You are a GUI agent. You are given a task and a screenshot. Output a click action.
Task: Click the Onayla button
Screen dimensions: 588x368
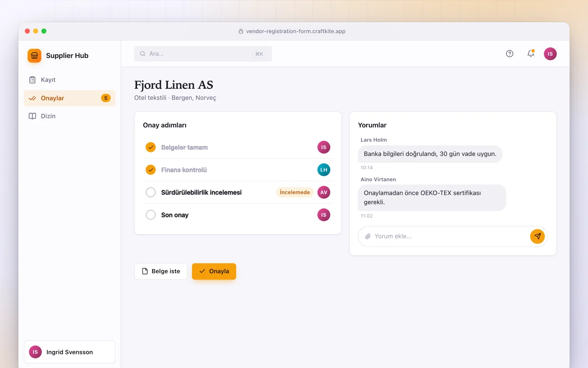point(214,271)
